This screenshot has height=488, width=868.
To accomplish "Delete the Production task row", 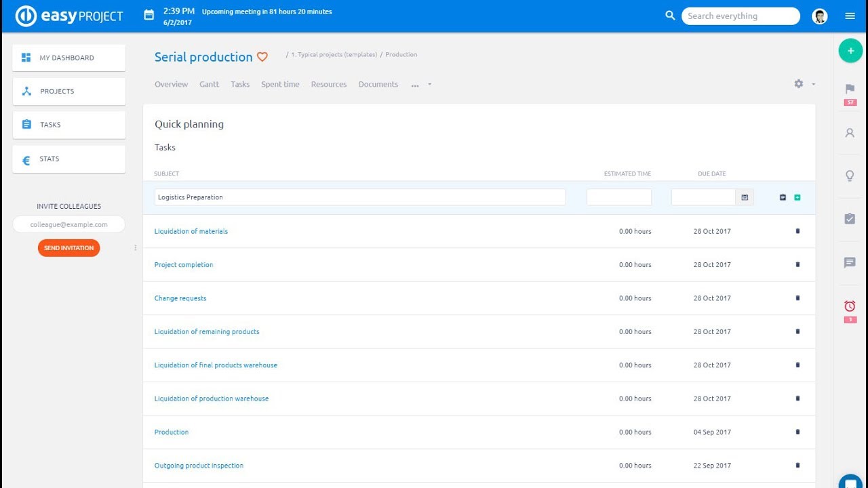I will pos(797,432).
